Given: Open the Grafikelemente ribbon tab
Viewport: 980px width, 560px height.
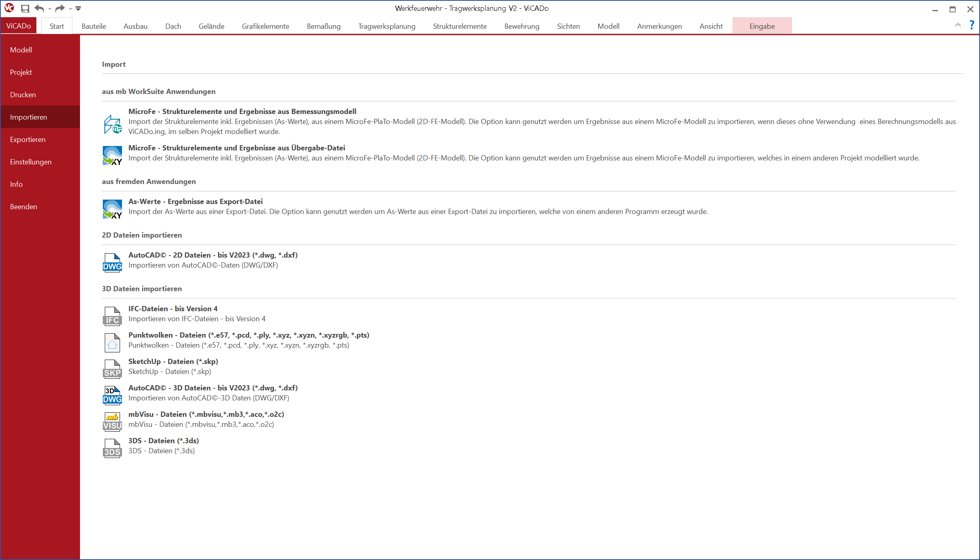Looking at the screenshot, I should 266,26.
